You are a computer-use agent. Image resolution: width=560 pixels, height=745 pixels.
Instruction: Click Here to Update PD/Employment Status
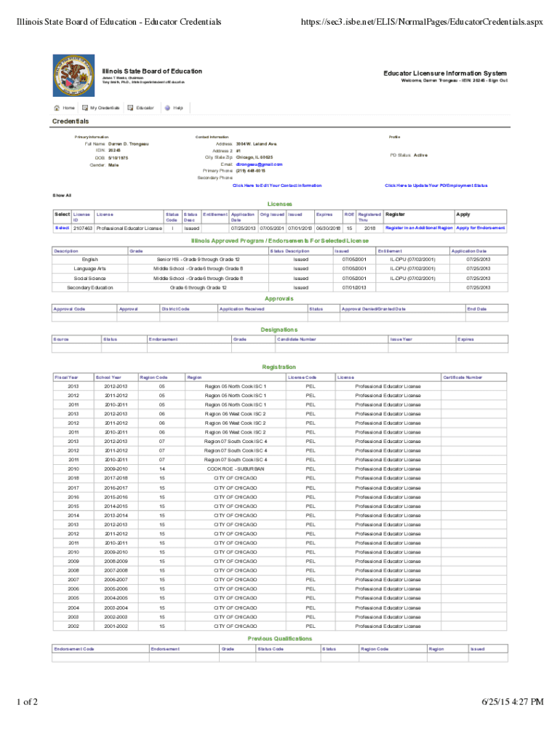click(x=436, y=186)
